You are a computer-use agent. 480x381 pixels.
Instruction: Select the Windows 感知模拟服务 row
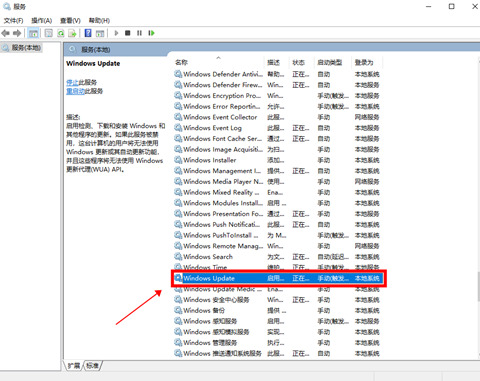tap(277, 332)
